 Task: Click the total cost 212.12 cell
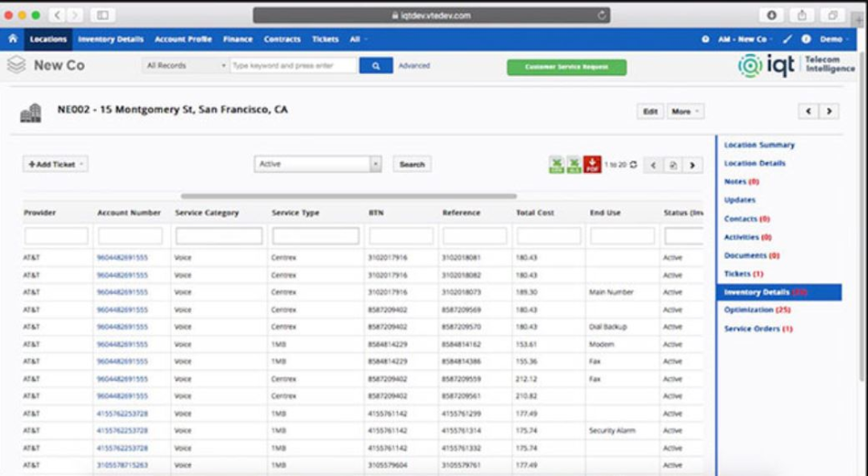tap(526, 379)
